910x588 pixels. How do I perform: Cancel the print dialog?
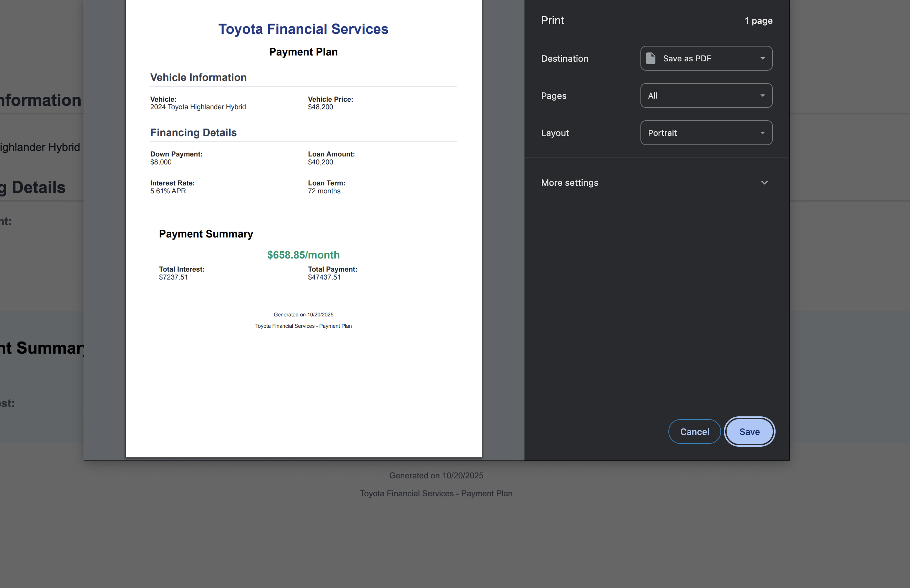(x=694, y=432)
